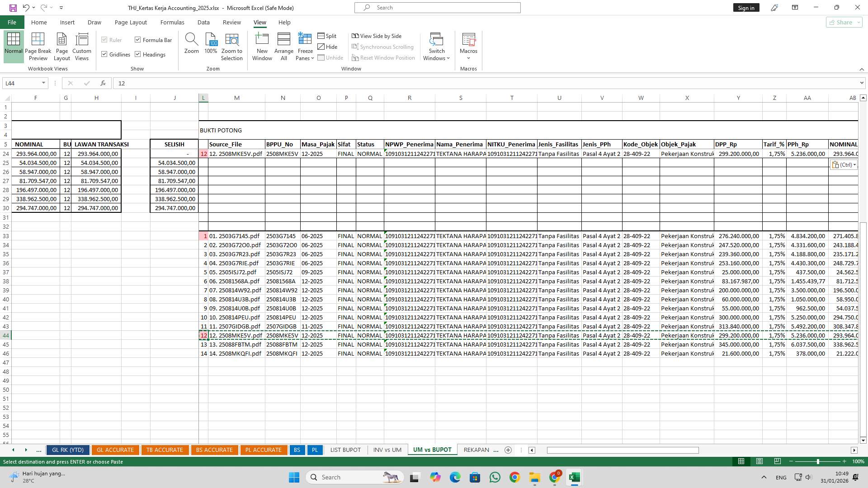868x488 pixels.
Task: Disable Gridlines display
Action: [104, 54]
